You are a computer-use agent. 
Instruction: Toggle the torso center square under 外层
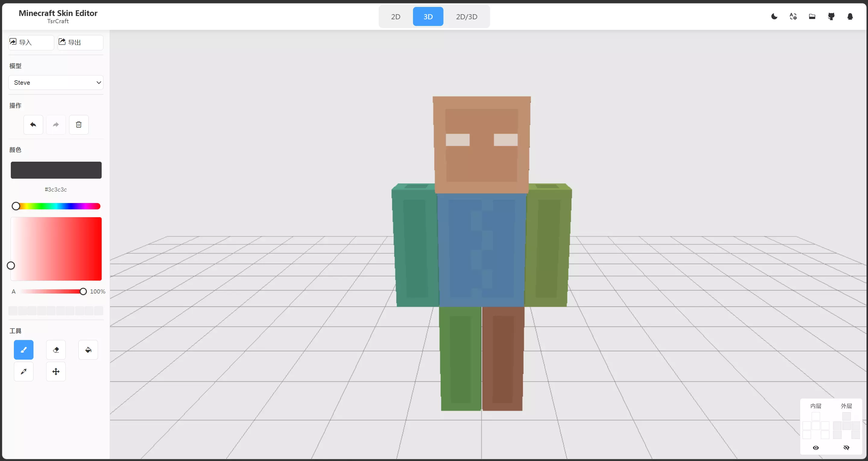tap(846, 426)
